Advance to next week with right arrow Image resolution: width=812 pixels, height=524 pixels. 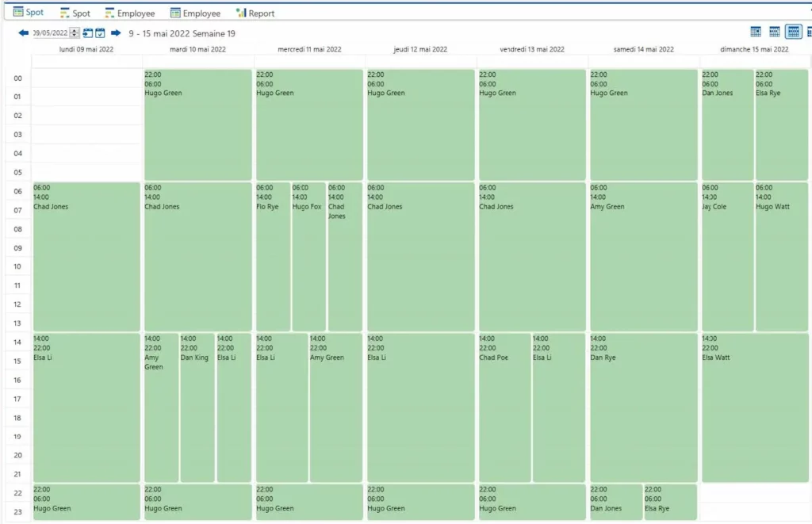[x=116, y=33]
